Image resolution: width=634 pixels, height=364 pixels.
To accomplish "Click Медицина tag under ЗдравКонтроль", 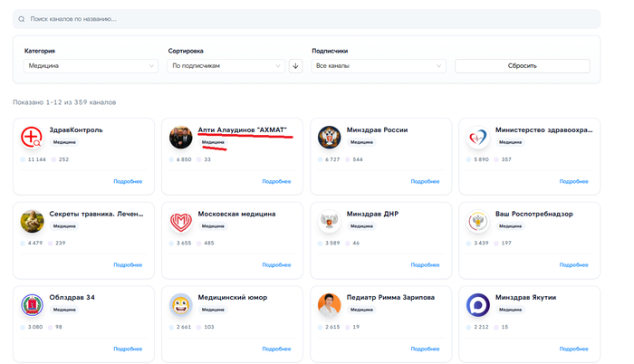I will 64,142.
